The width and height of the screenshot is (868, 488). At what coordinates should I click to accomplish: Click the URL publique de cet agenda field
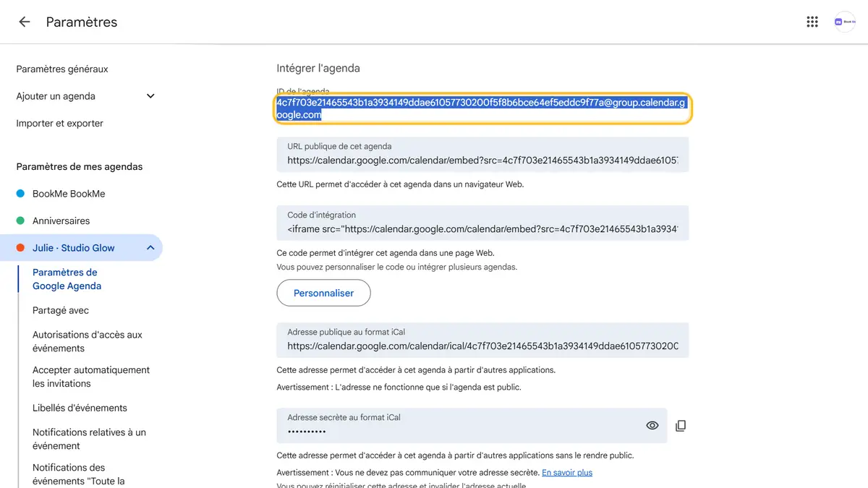click(482, 154)
